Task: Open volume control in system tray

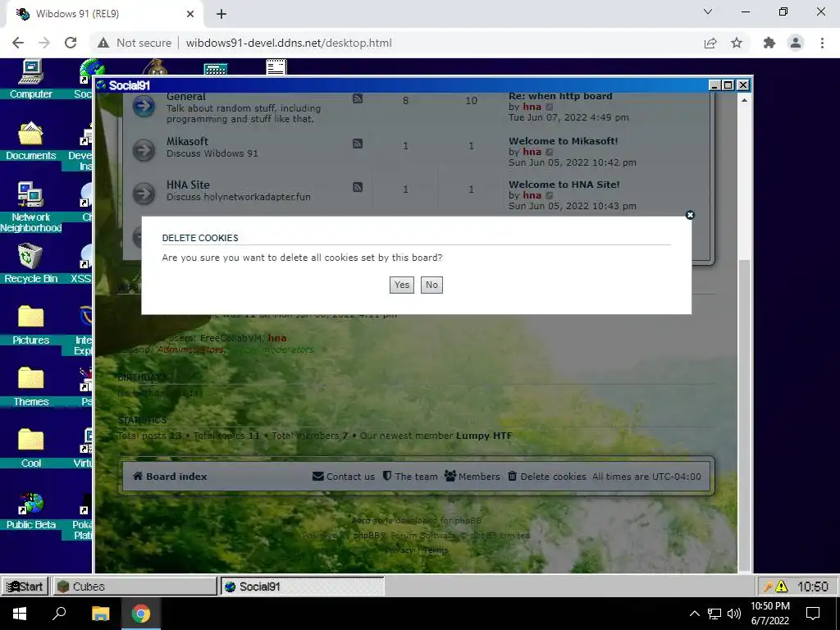Action: (734, 614)
